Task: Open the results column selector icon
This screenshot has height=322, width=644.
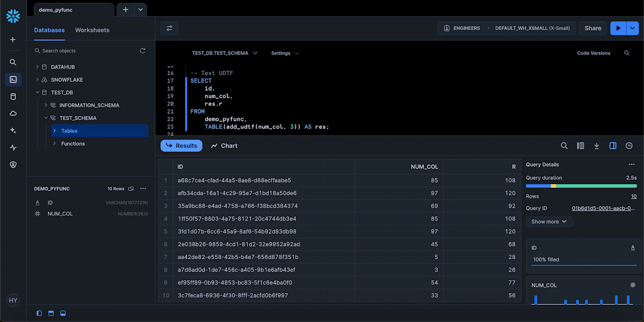Action: point(580,145)
